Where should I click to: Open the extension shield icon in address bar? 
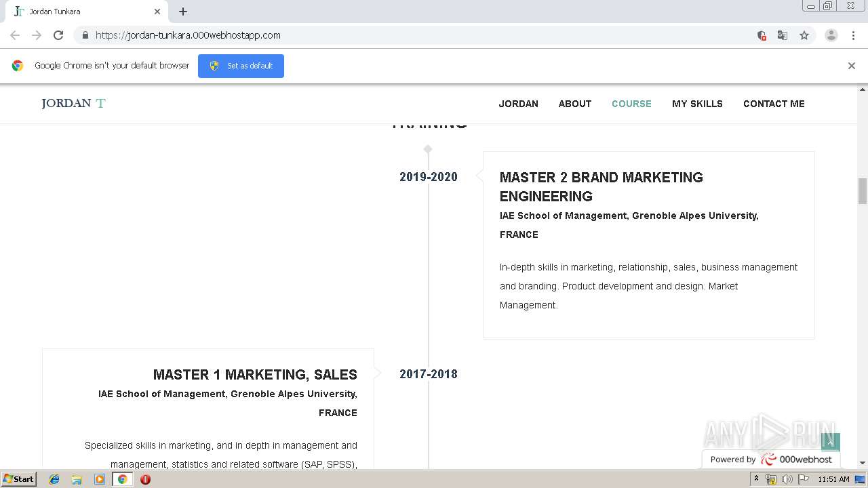(x=762, y=35)
